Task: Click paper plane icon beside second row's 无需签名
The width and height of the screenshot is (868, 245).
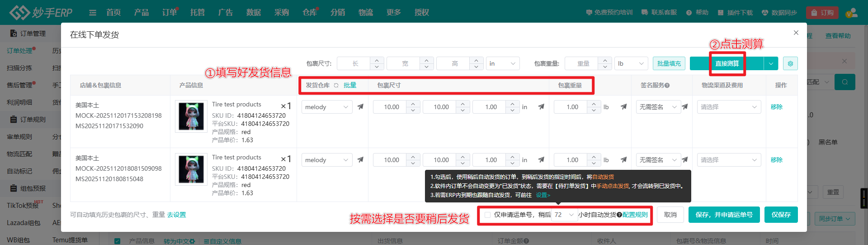Action: [685, 160]
